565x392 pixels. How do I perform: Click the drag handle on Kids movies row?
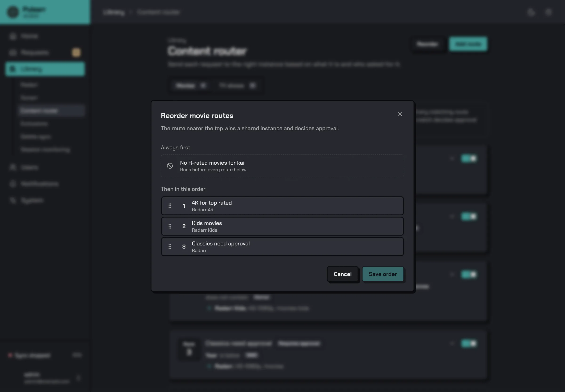170,226
